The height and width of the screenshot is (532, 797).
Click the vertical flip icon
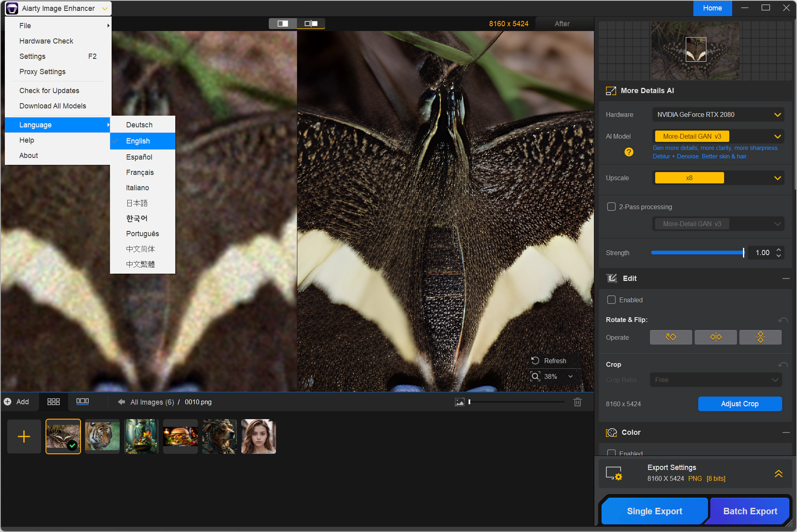pos(760,337)
